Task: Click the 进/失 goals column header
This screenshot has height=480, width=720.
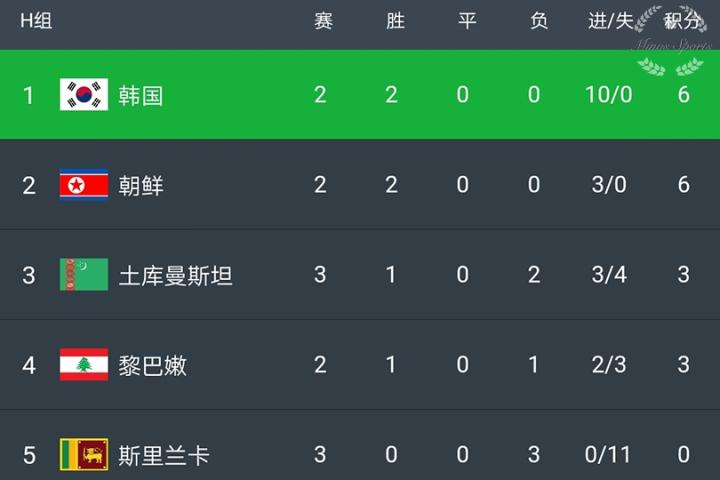Action: [x=609, y=22]
